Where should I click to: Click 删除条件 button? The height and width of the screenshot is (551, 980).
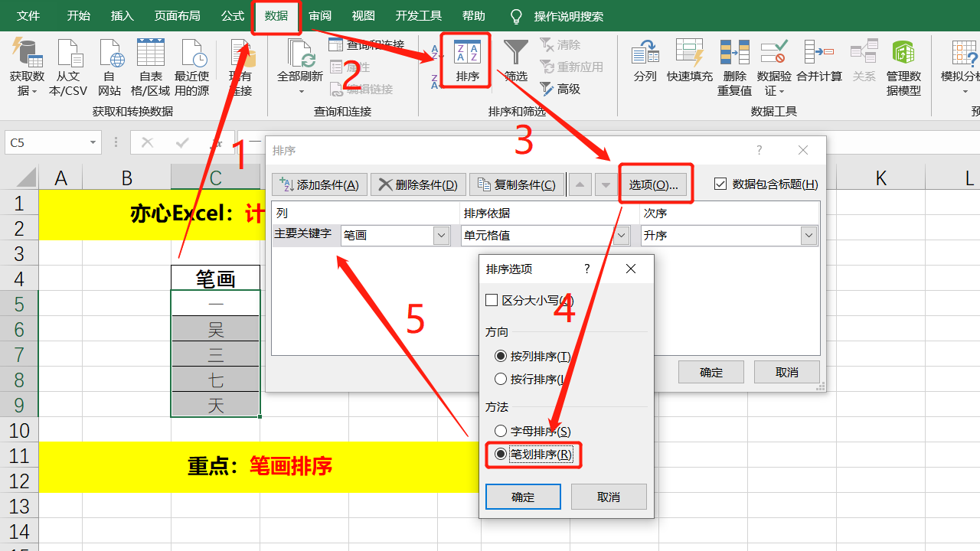pyautogui.click(x=417, y=184)
